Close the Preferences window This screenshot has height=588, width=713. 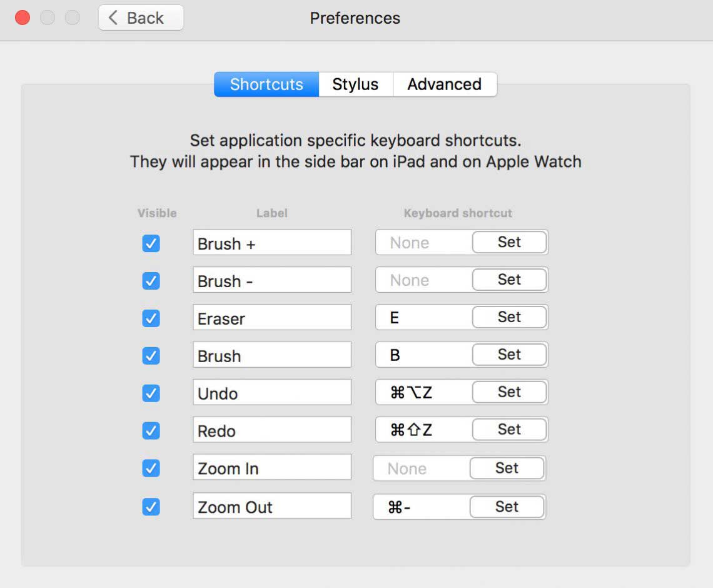click(23, 18)
